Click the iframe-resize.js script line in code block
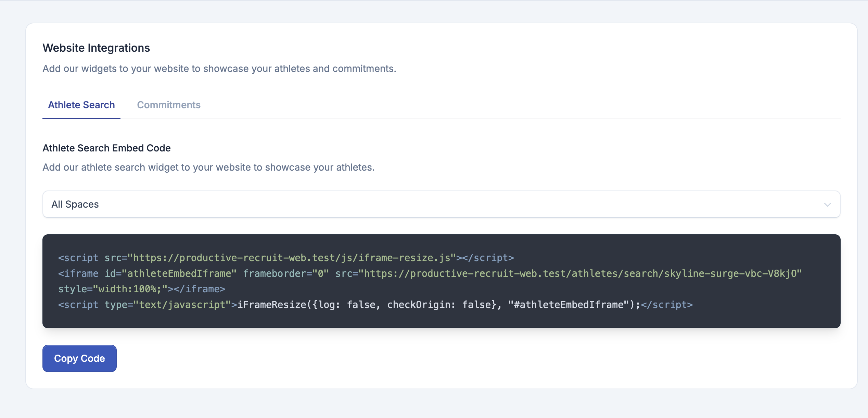 pyautogui.click(x=286, y=258)
